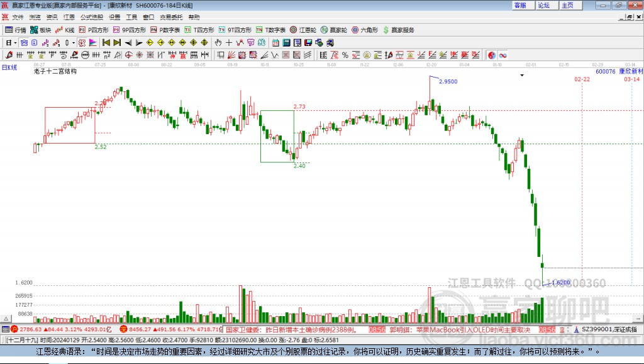The image size is (644, 364).
Task: Open the 江恩 menu
Action: point(69,17)
